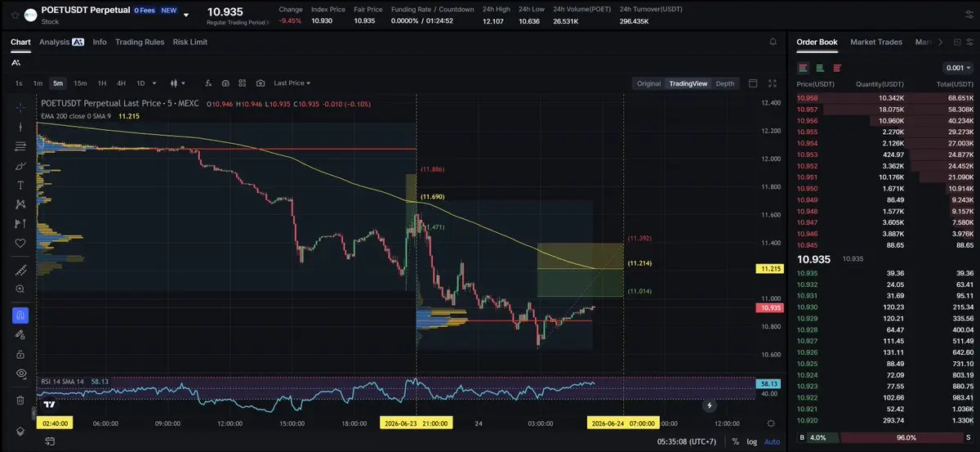The height and width of the screenshot is (452, 980).
Task: Open the Analysis AI tab
Action: pyautogui.click(x=62, y=42)
